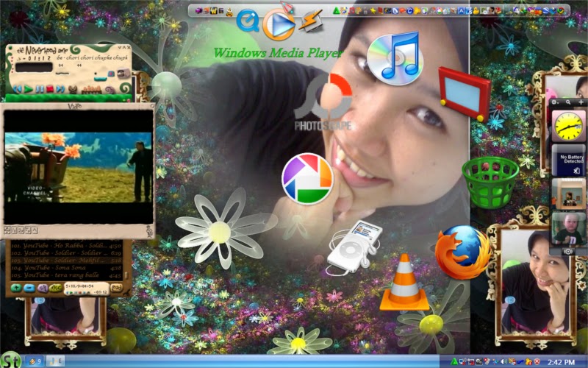Image resolution: width=588 pixels, height=368 pixels.
Task: Open VLC media player cone icon
Action: 404,283
